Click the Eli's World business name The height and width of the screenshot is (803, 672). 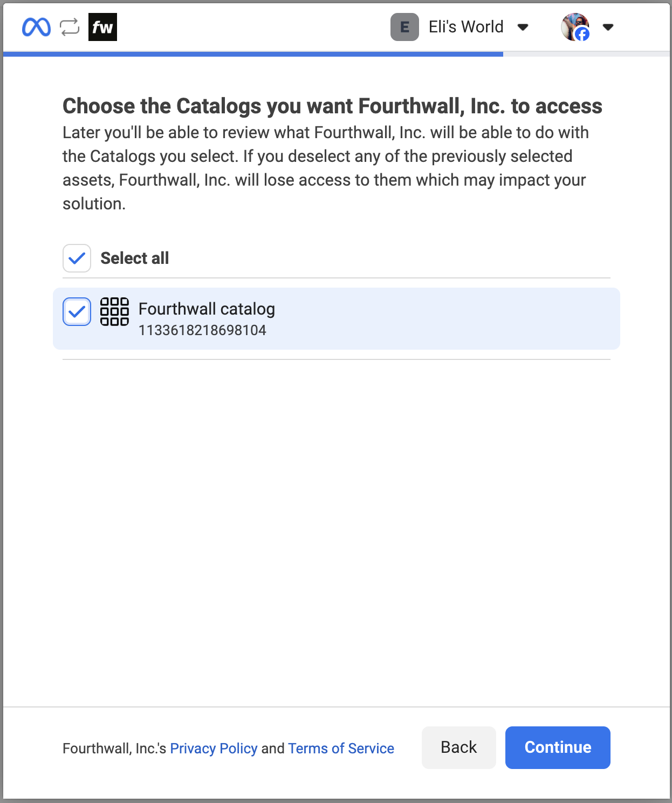coord(466,27)
